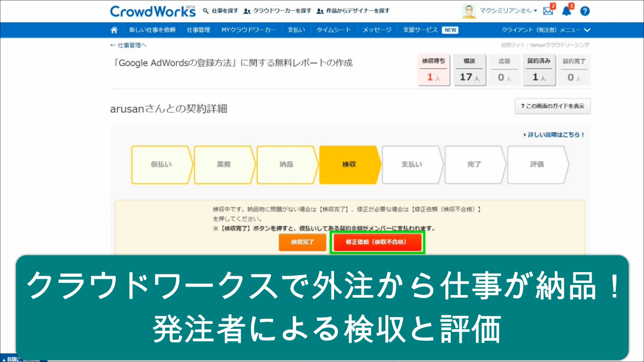
Task: Open the home icon in navigation bar
Action: [x=115, y=30]
